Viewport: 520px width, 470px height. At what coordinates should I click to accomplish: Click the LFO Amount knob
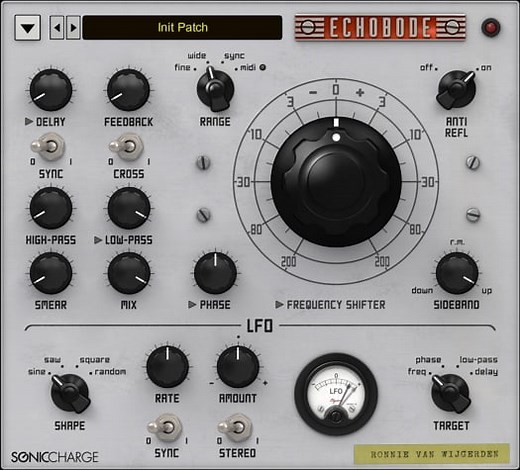[x=238, y=367]
